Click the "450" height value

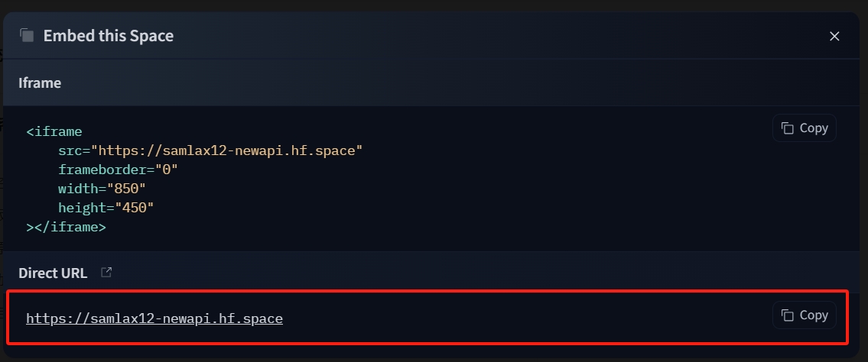coord(134,208)
